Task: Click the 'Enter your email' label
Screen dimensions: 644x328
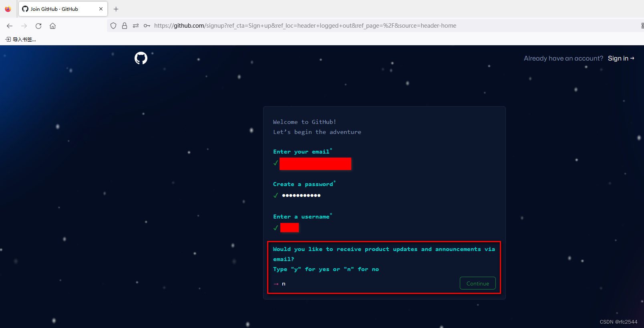Action: pyautogui.click(x=302, y=152)
